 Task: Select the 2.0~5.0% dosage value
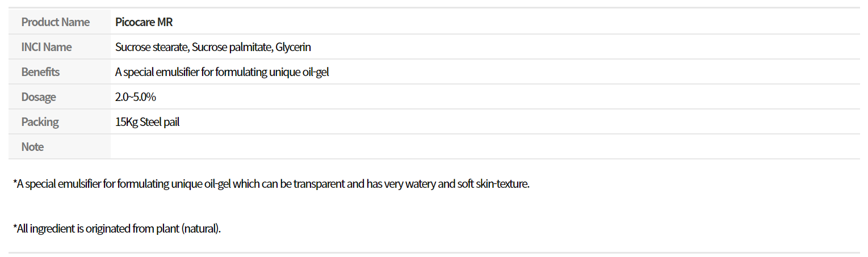point(135,97)
